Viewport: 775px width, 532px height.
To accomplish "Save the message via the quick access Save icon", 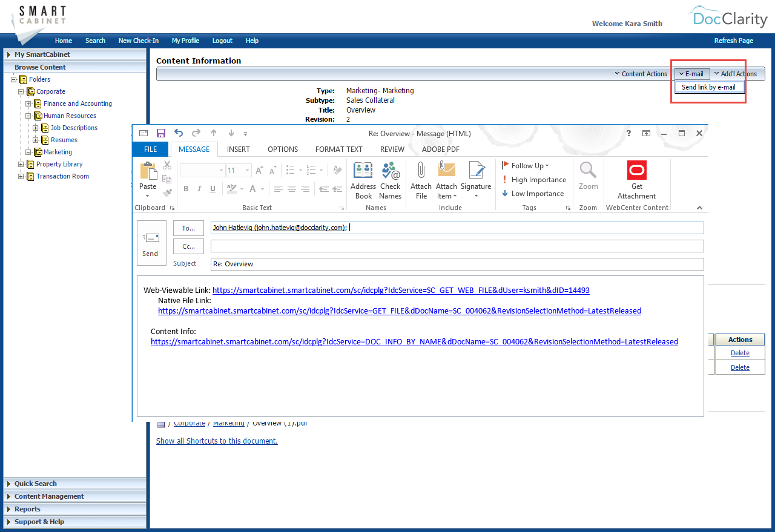I will coord(160,133).
